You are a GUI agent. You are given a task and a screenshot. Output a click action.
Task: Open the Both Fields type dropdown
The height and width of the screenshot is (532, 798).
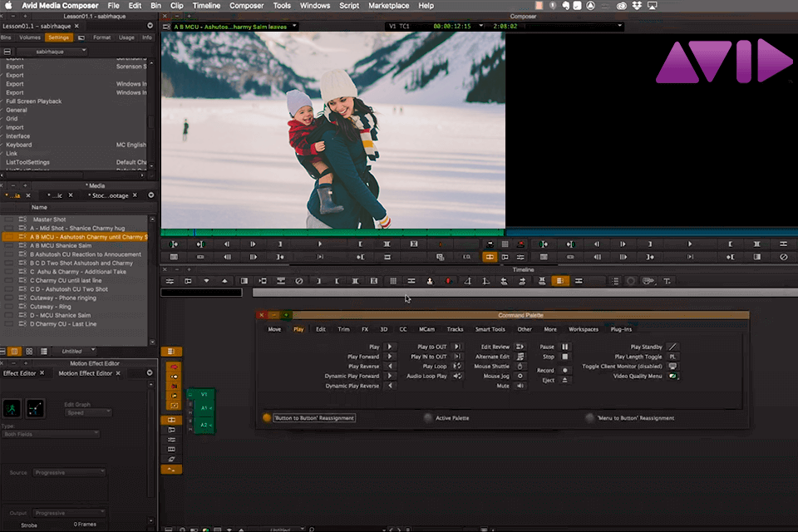pos(51,434)
